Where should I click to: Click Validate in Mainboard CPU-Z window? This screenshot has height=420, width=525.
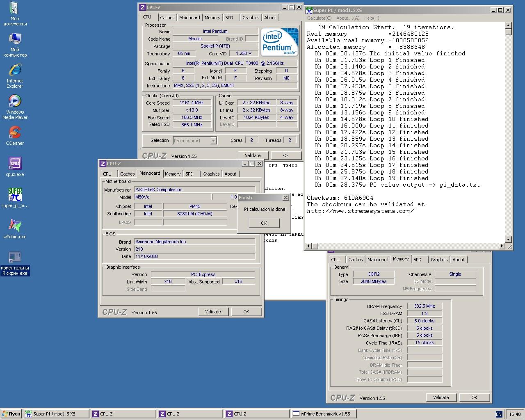pyautogui.click(x=213, y=312)
